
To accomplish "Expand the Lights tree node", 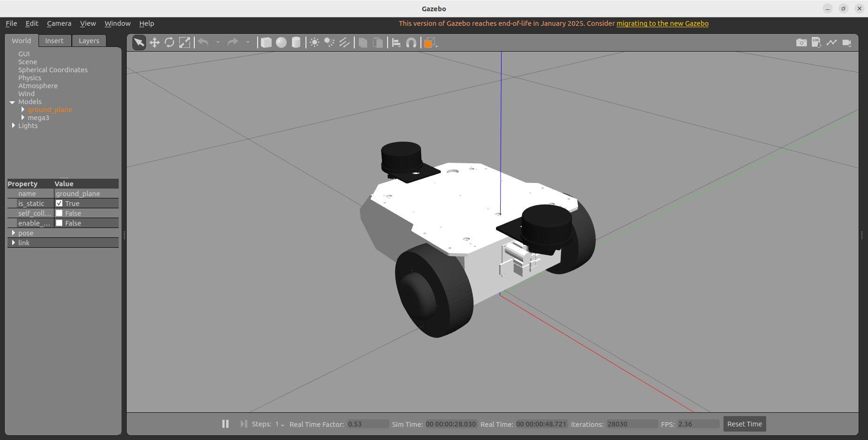I will (13, 125).
